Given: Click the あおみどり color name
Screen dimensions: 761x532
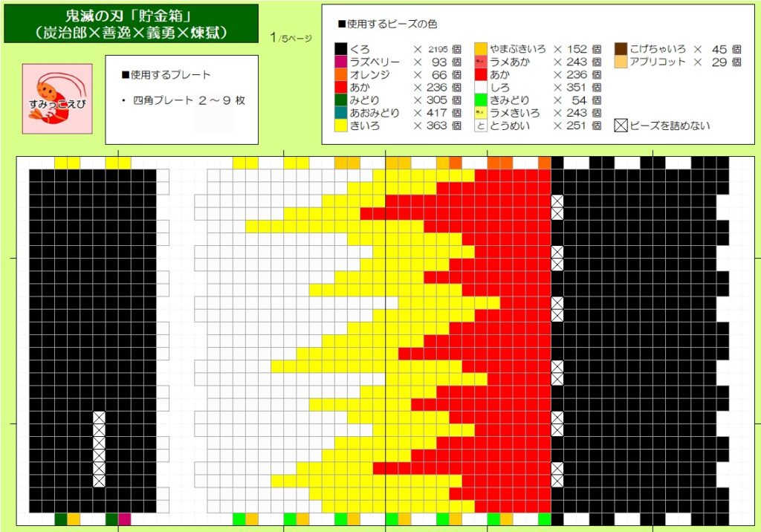Looking at the screenshot, I should tap(375, 113).
